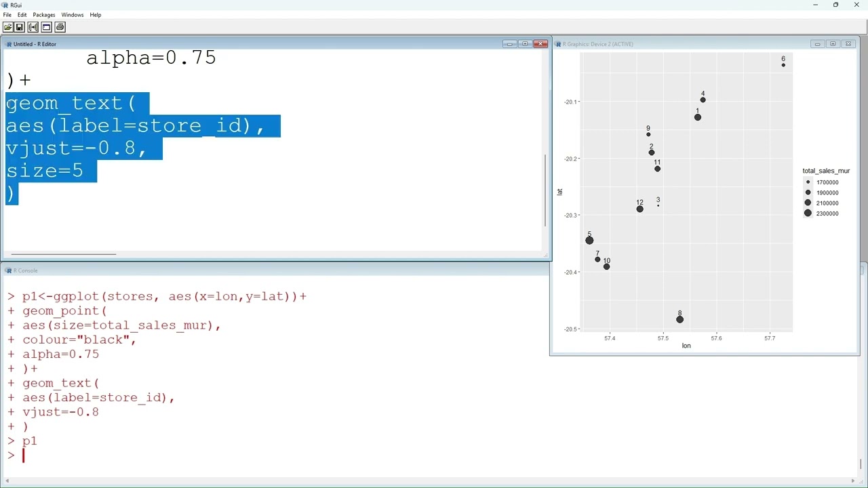Open the Edit menu

[x=22, y=15]
